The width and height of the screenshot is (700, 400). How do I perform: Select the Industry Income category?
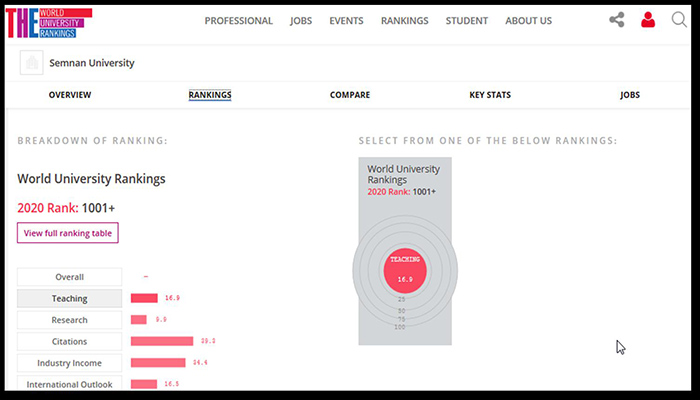70,363
